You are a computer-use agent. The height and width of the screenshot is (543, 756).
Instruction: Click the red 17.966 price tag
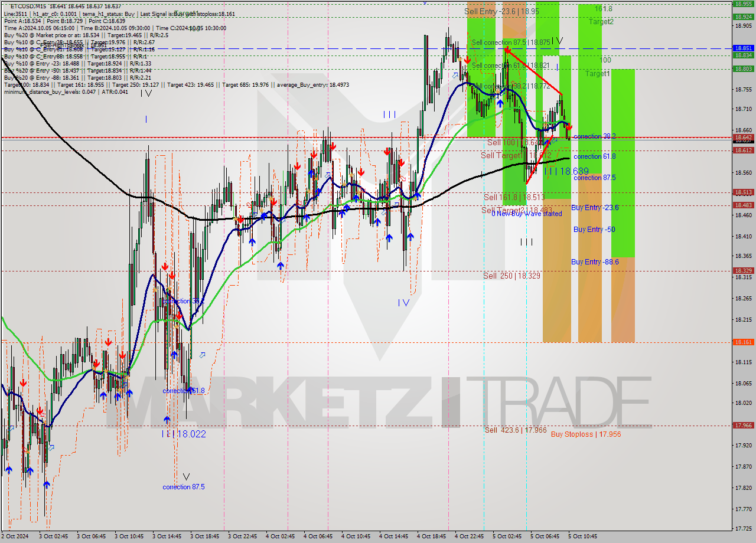[744, 425]
